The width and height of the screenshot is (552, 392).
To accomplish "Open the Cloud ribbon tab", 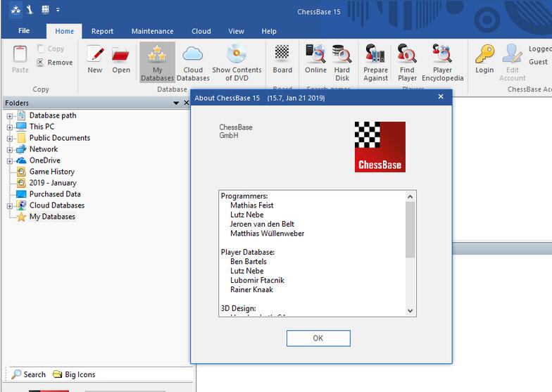I will tap(201, 31).
